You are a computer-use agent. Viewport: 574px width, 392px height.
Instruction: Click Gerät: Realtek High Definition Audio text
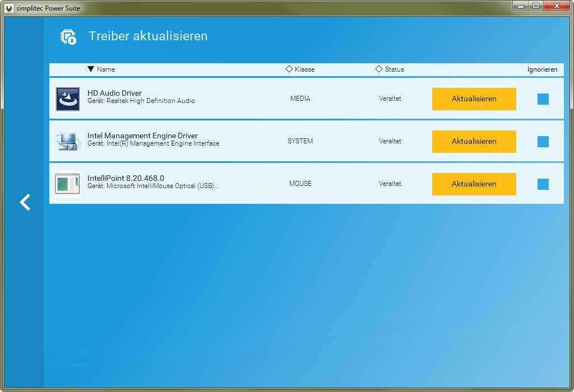click(x=141, y=101)
